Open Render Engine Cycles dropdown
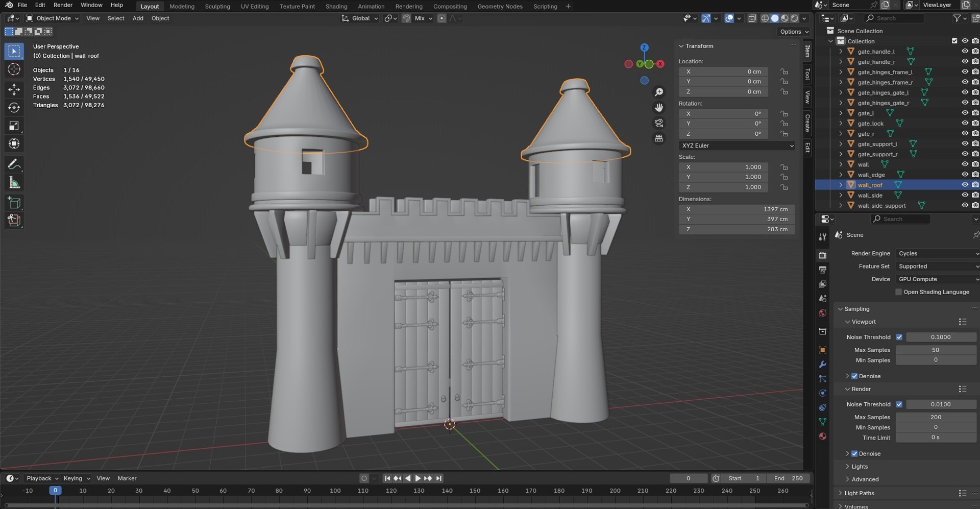 point(938,253)
